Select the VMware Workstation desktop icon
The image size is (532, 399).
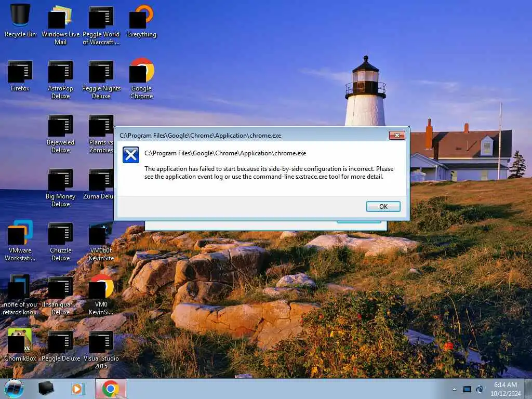click(x=20, y=241)
